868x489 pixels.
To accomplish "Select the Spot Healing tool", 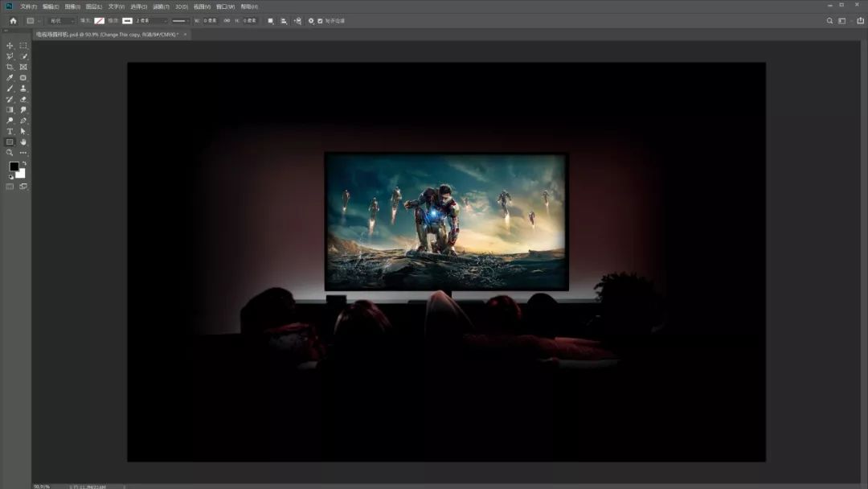I will [23, 77].
